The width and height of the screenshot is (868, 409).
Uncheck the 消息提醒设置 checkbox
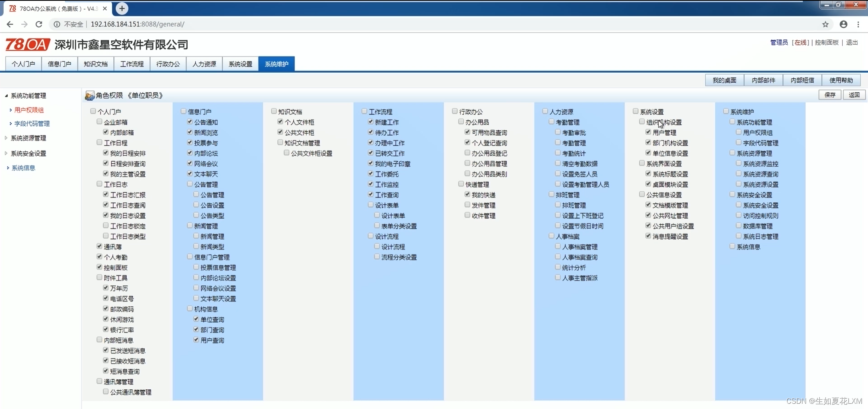pyautogui.click(x=648, y=236)
